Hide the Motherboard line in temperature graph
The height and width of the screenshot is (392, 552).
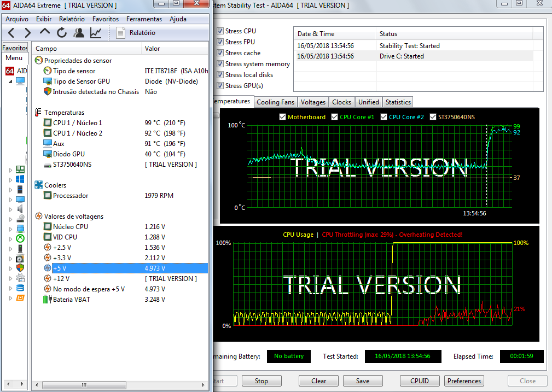282,117
